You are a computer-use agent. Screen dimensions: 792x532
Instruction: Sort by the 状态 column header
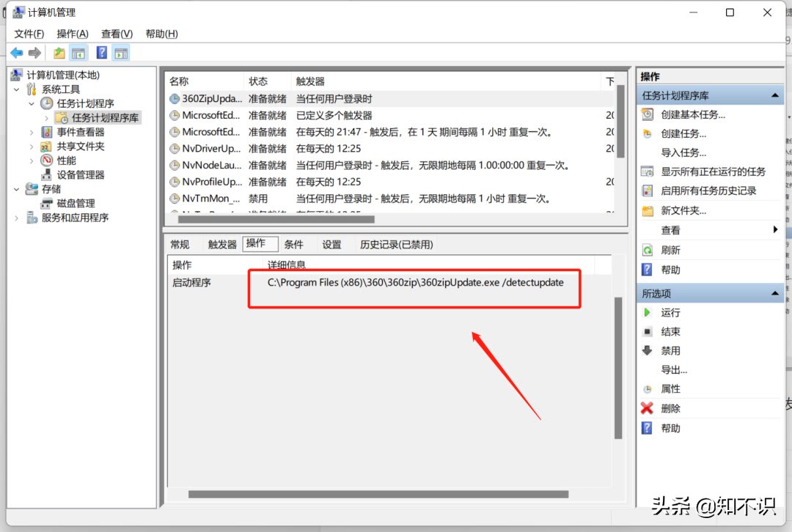point(267,81)
